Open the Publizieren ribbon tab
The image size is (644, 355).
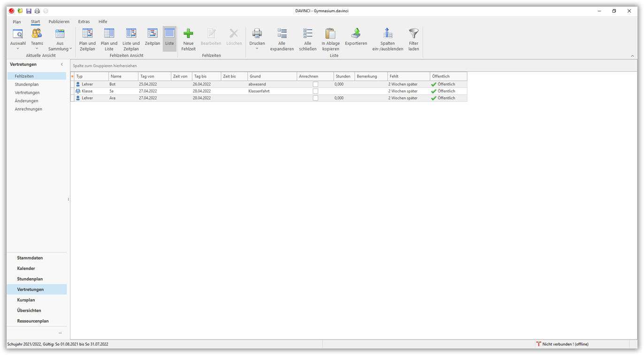click(59, 22)
